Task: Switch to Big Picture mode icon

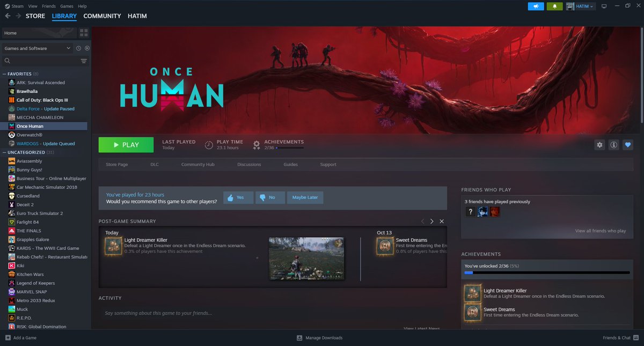Action: (x=604, y=6)
